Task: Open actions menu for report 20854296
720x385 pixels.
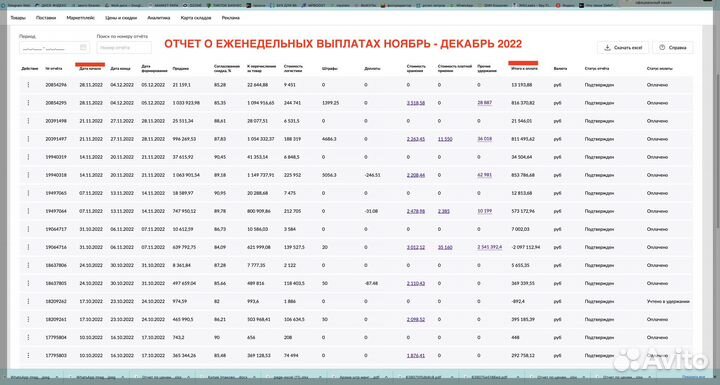Action: [x=28, y=85]
